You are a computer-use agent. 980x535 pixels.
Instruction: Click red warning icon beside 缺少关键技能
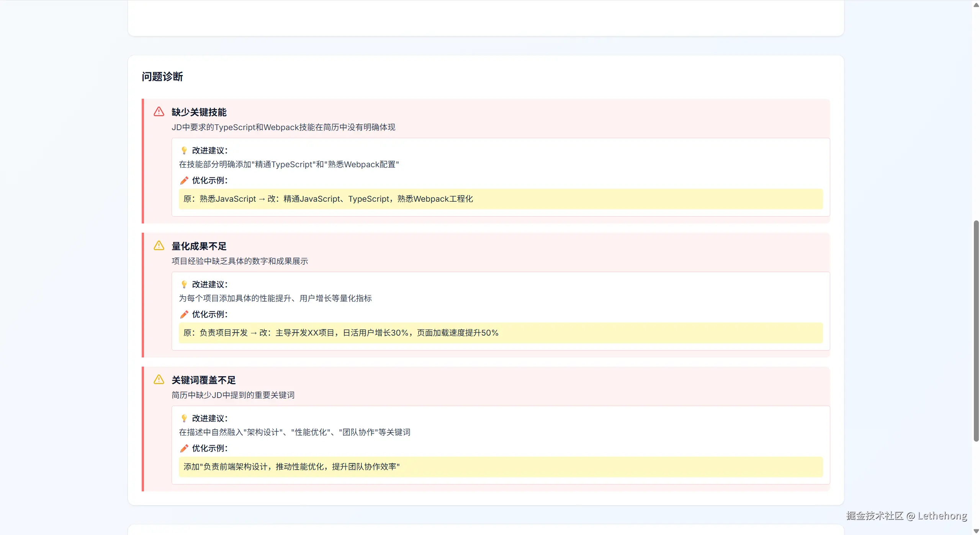pos(159,112)
